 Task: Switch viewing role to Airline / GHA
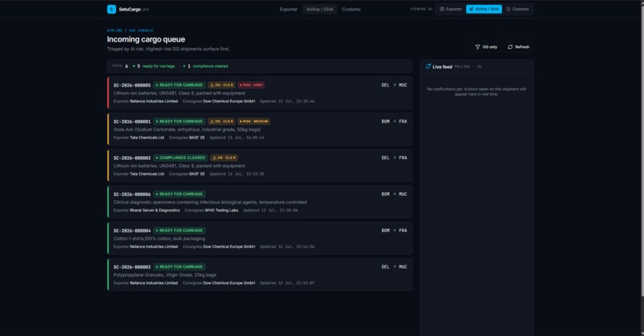click(x=484, y=9)
